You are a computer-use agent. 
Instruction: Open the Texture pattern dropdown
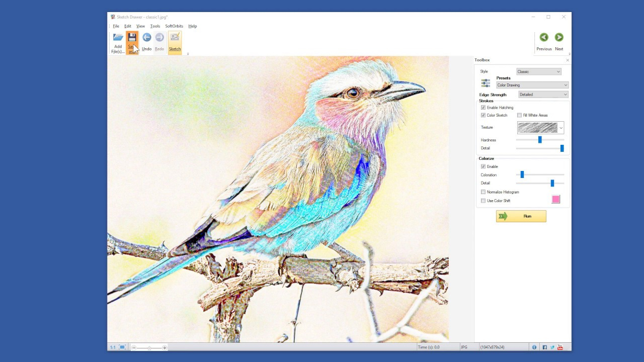(560, 127)
